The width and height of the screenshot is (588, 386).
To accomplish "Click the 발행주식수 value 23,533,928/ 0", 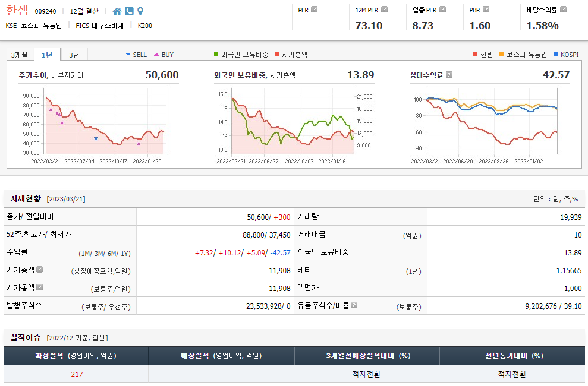I will coord(268,306).
